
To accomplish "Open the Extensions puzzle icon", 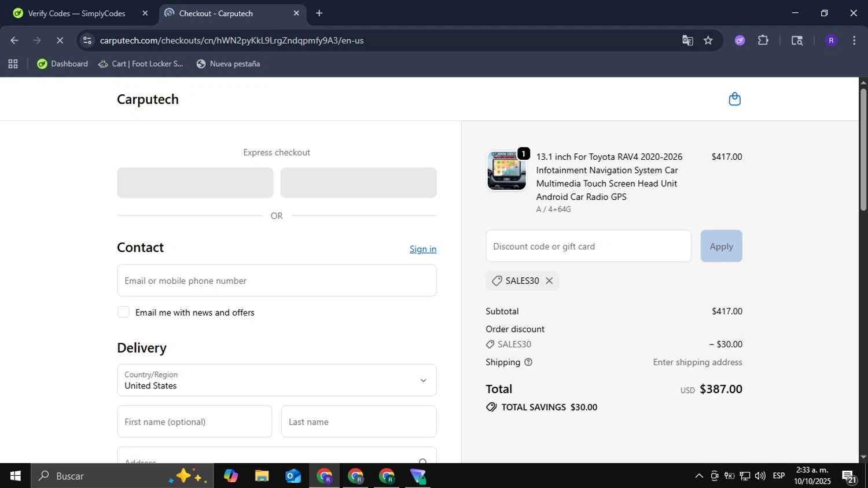I will click(763, 41).
